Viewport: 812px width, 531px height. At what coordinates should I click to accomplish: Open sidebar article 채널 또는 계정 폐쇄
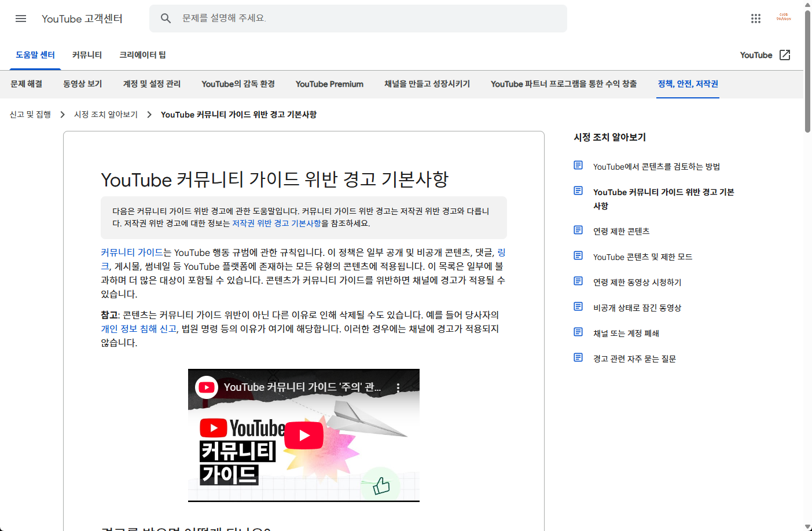(x=626, y=334)
